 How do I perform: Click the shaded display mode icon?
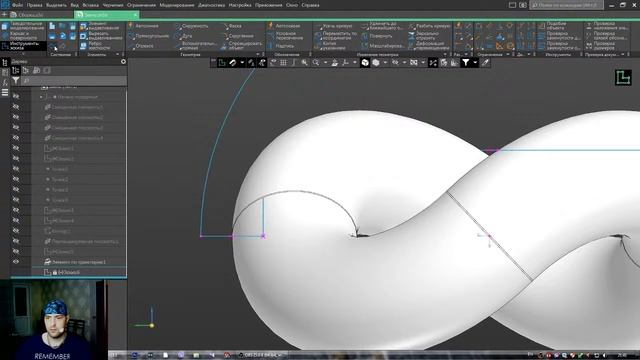(376, 62)
